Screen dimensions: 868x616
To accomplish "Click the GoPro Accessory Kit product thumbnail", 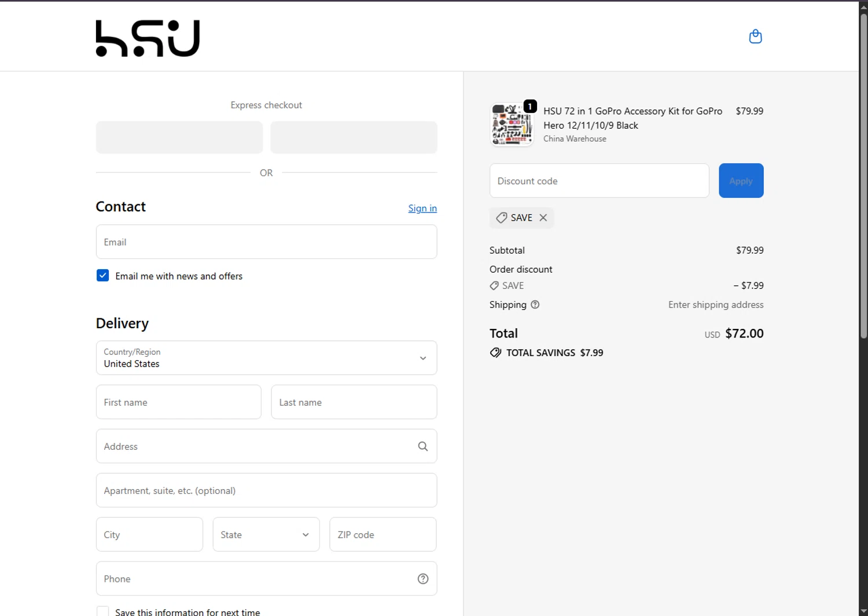I will (512, 125).
